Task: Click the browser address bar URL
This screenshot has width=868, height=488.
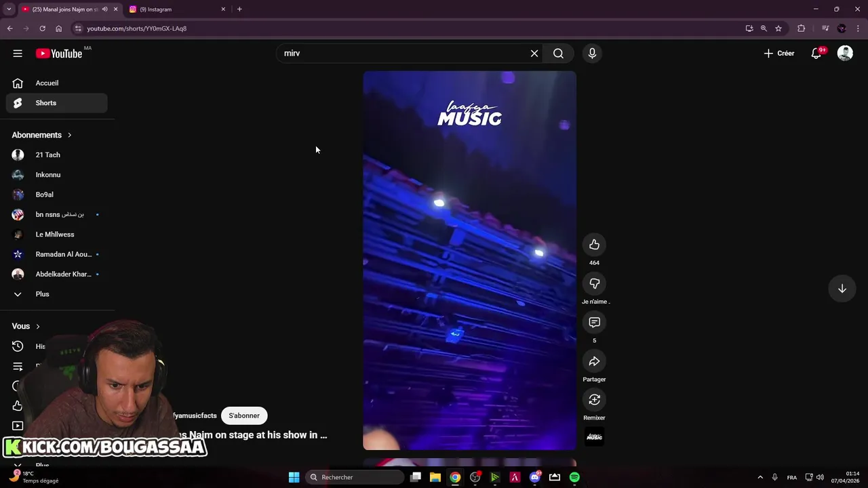Action: coord(137,28)
